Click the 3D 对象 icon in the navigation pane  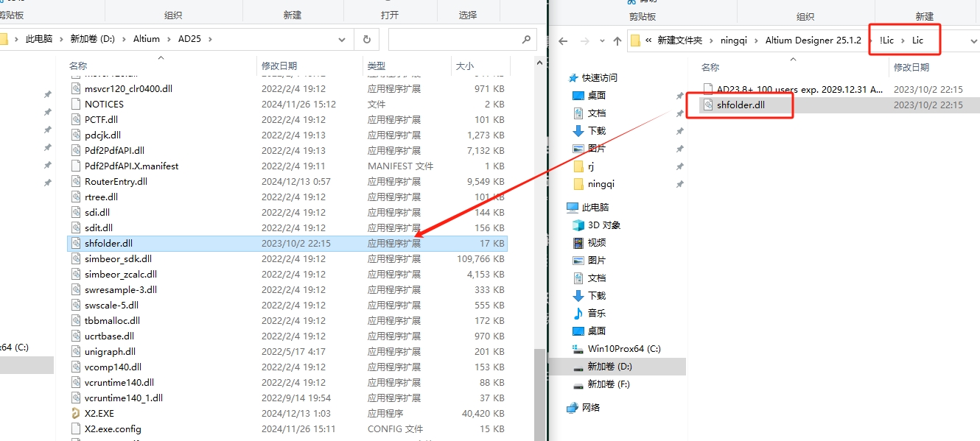coord(578,225)
